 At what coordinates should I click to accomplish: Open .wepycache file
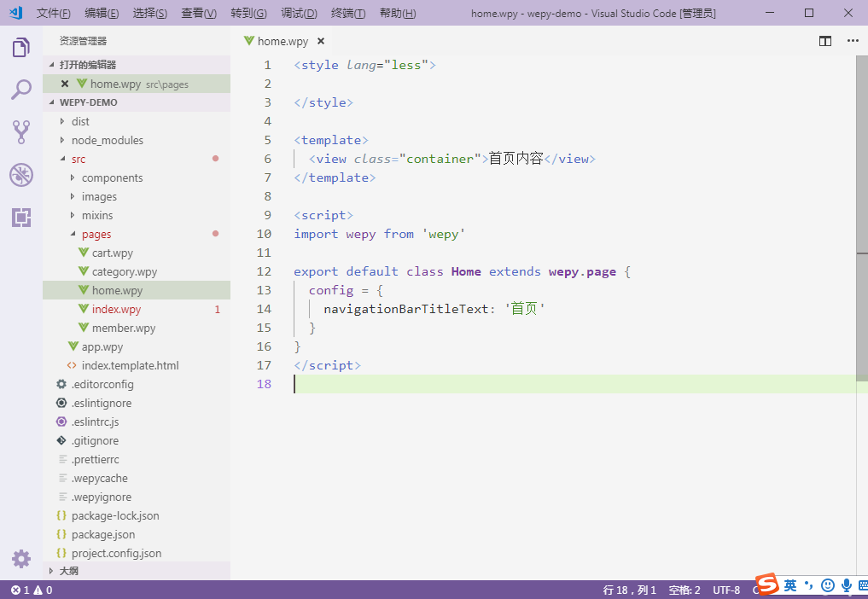[x=137, y=479]
